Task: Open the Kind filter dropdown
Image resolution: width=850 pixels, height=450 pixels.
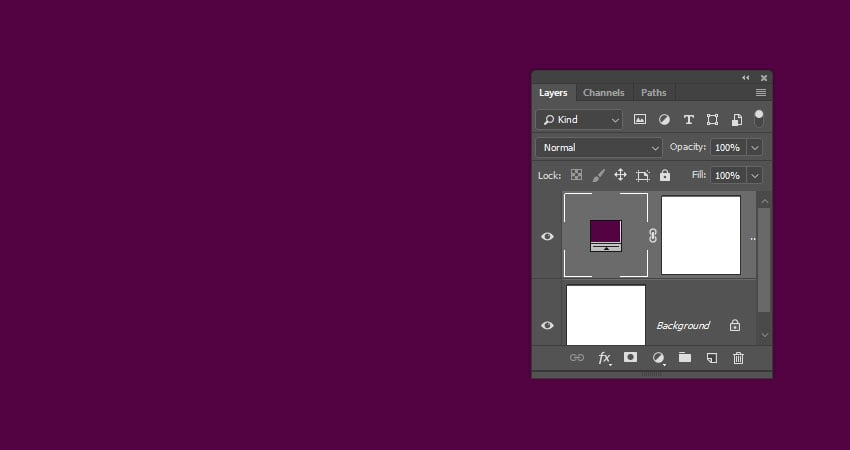Action: point(579,120)
